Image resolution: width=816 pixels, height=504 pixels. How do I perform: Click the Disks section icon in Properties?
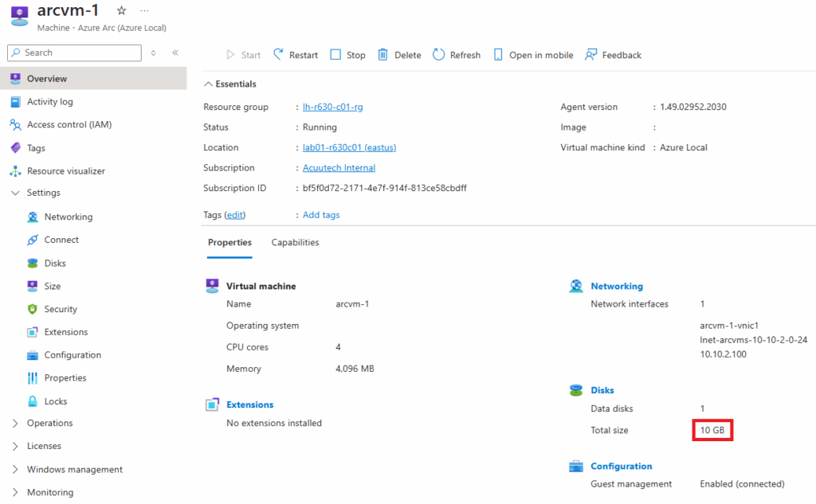[576, 390]
